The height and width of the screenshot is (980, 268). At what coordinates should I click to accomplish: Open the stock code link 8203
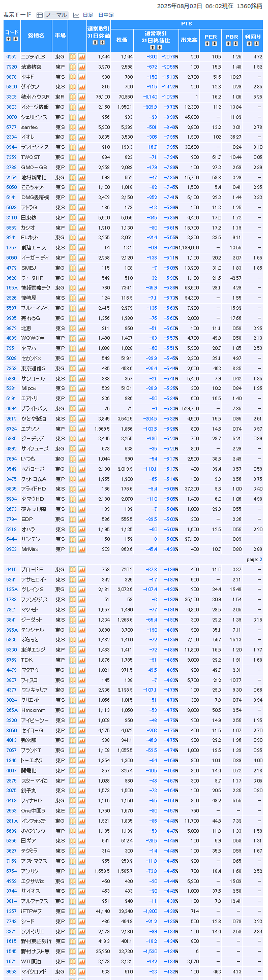(x=11, y=549)
